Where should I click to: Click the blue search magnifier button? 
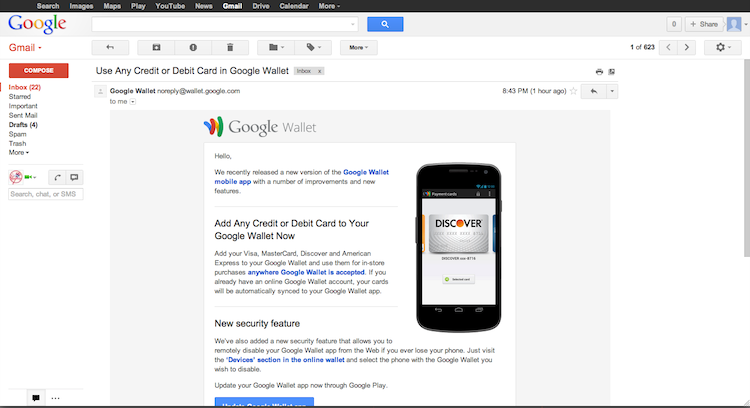click(x=378, y=23)
